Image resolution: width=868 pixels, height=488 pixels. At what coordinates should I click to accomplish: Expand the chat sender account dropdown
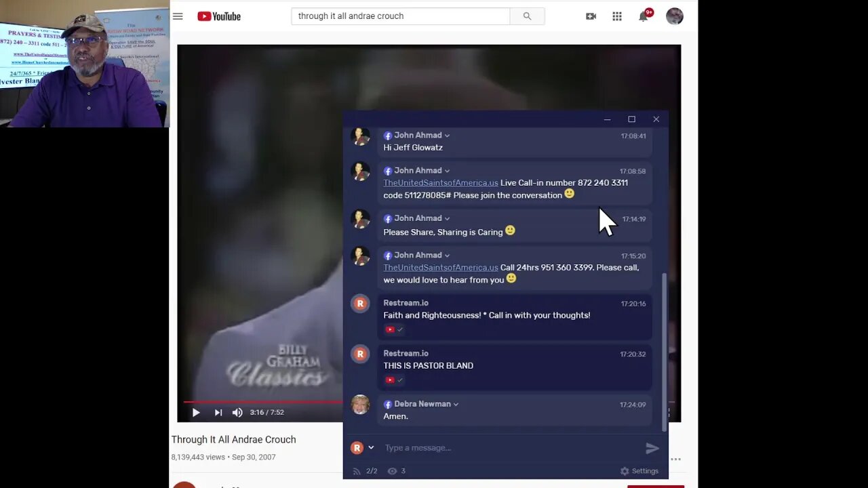371,447
